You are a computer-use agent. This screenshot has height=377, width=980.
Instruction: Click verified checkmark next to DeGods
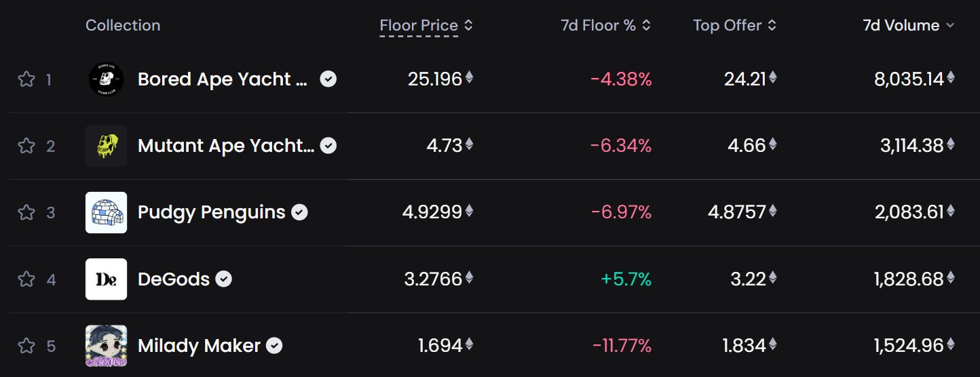coord(224,279)
